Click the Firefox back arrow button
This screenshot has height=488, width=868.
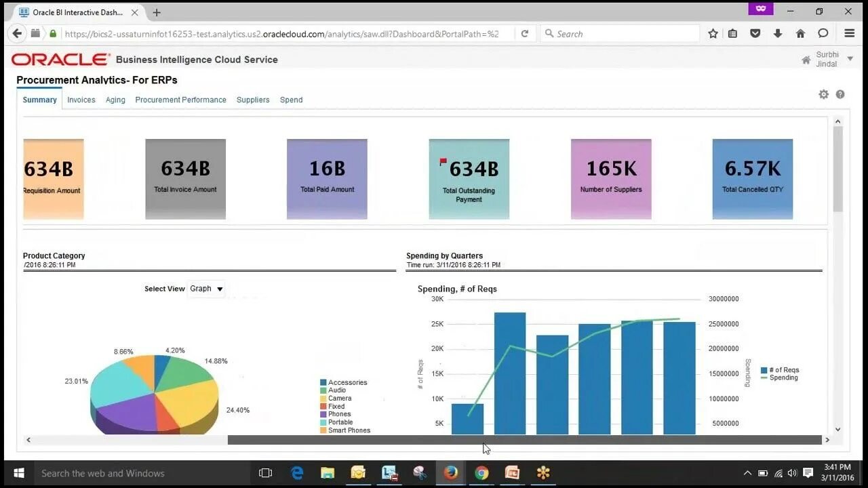pyautogui.click(x=17, y=33)
